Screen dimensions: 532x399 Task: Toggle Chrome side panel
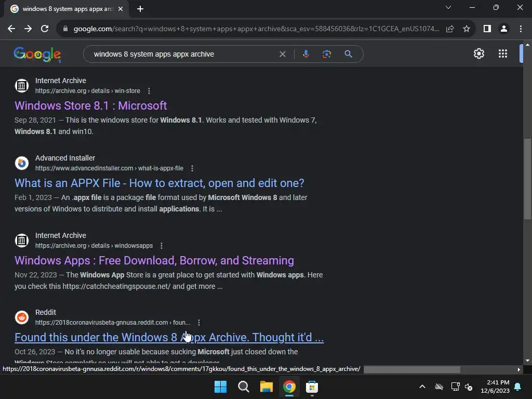coord(487,29)
